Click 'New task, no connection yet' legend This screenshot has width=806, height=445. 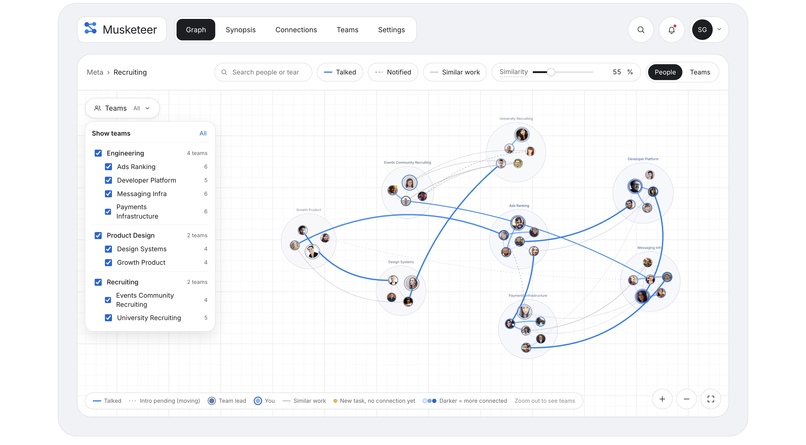pyautogui.click(x=374, y=401)
